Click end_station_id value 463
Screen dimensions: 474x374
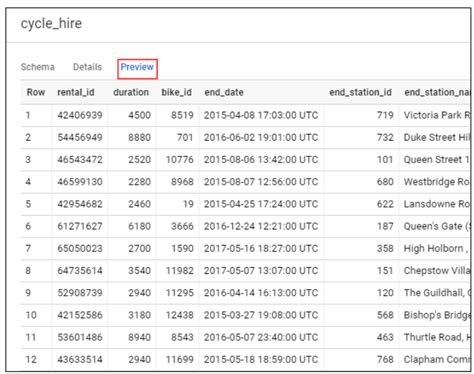click(x=385, y=337)
